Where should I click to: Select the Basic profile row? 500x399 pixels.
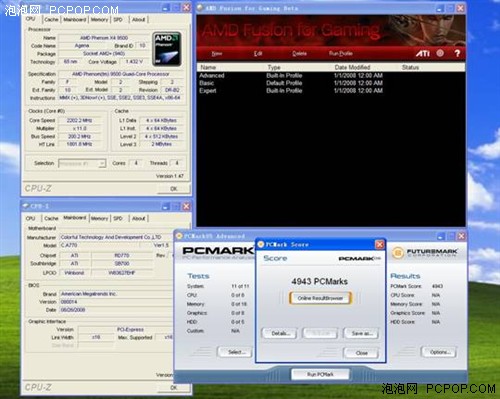331,83
